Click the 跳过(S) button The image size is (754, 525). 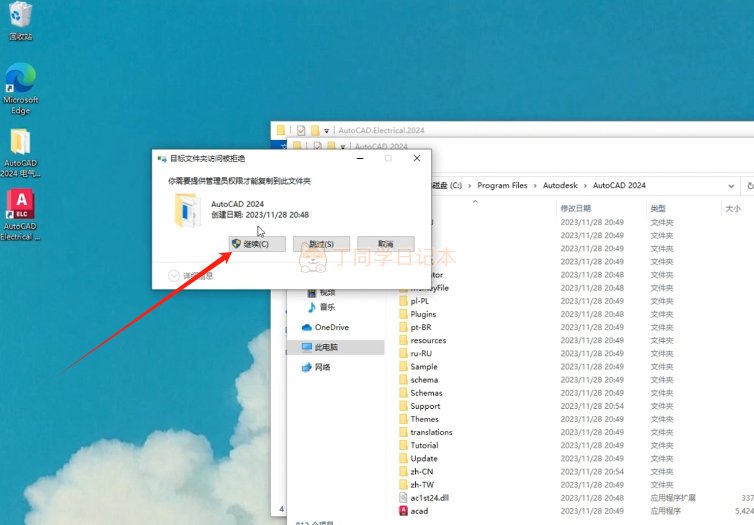point(321,244)
